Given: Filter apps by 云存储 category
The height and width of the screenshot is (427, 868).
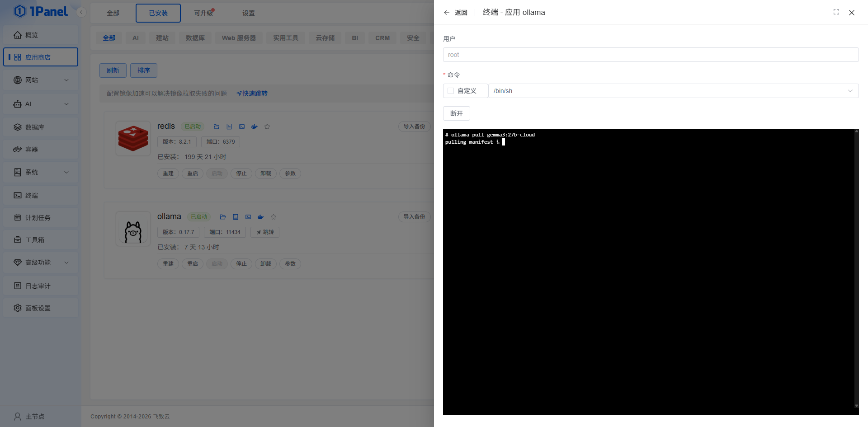Looking at the screenshot, I should coord(325,38).
